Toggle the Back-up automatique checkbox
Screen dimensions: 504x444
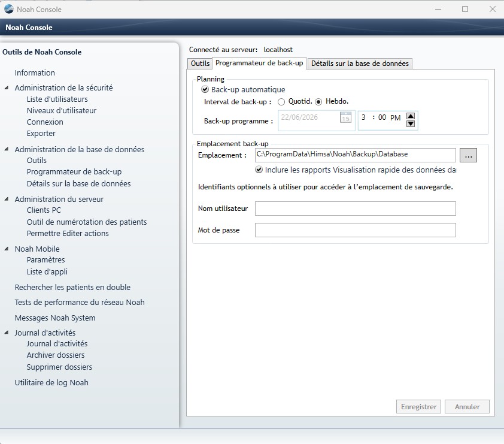(205, 89)
